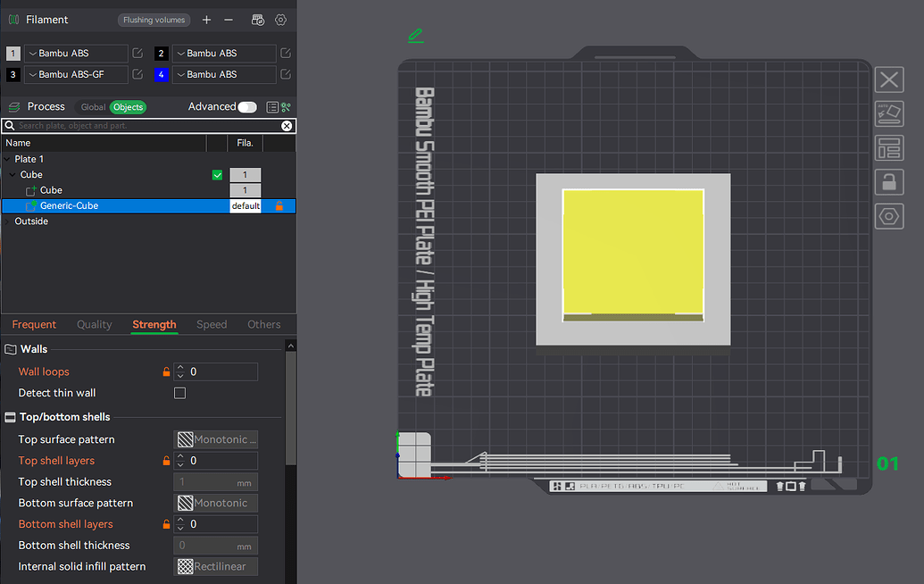
Task: Click the Fila. column header
Action: 246,143
